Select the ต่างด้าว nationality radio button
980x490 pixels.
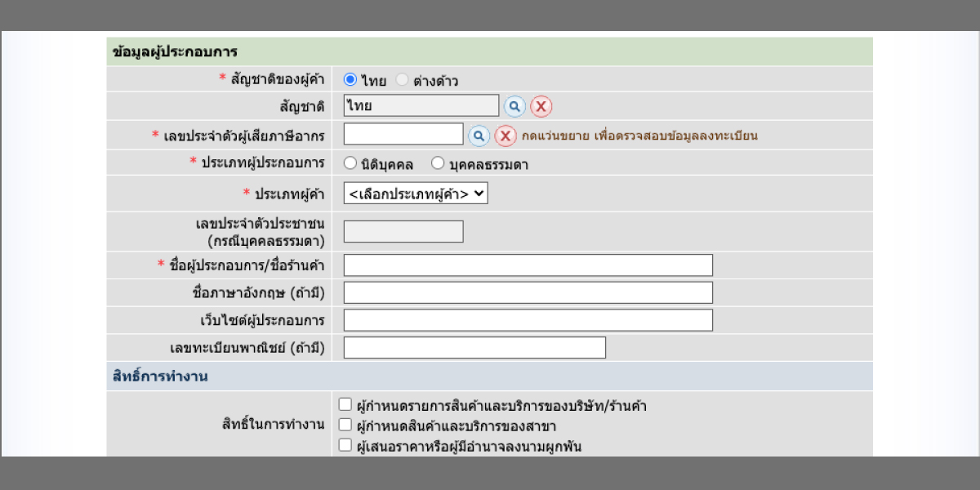401,78
